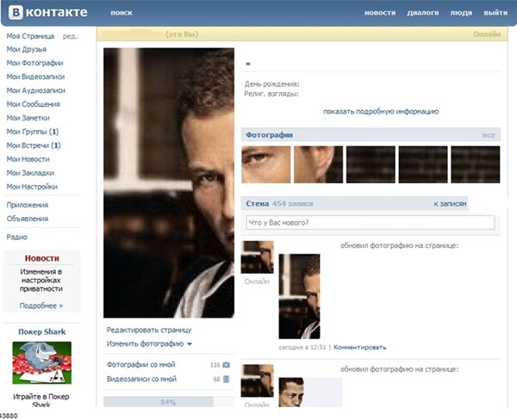
Task: Open the third dark photo thumbnail
Action: point(371,164)
